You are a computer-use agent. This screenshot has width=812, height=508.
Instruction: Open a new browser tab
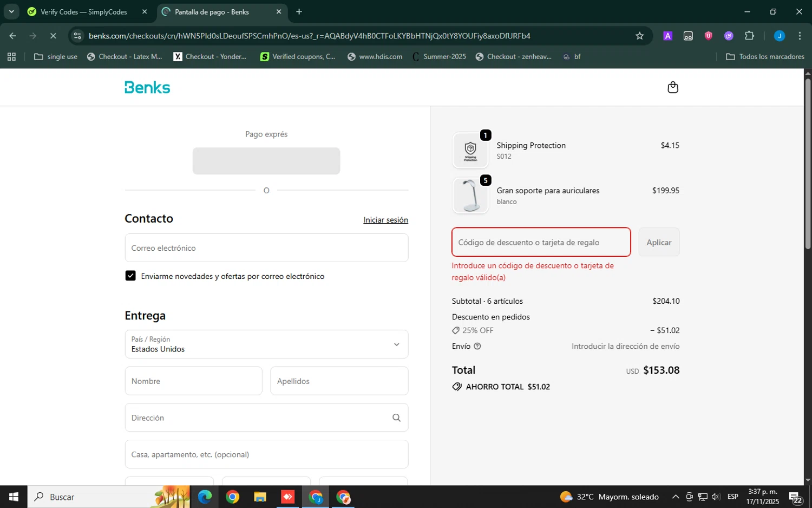pyautogui.click(x=299, y=11)
